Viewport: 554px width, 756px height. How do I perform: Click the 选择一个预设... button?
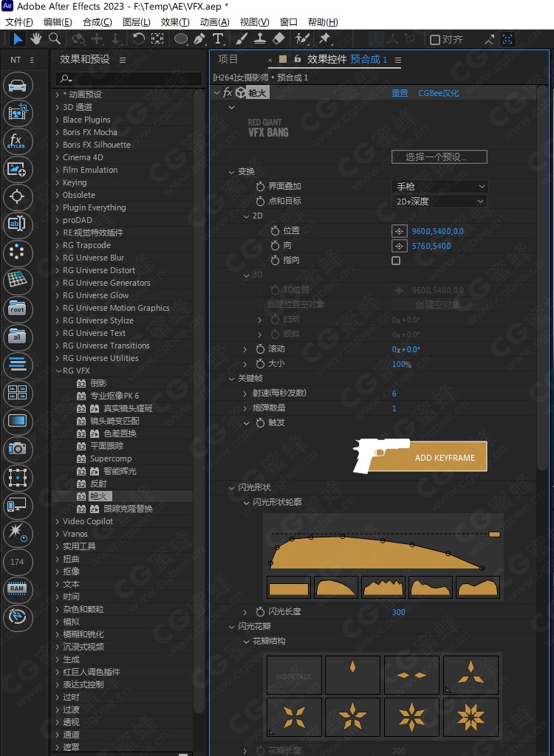pyautogui.click(x=440, y=157)
